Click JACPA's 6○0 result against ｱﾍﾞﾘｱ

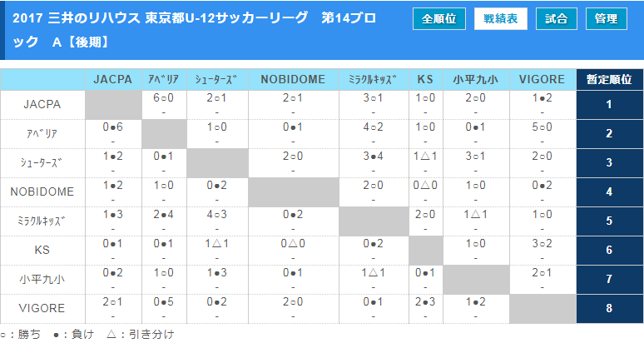(x=163, y=98)
